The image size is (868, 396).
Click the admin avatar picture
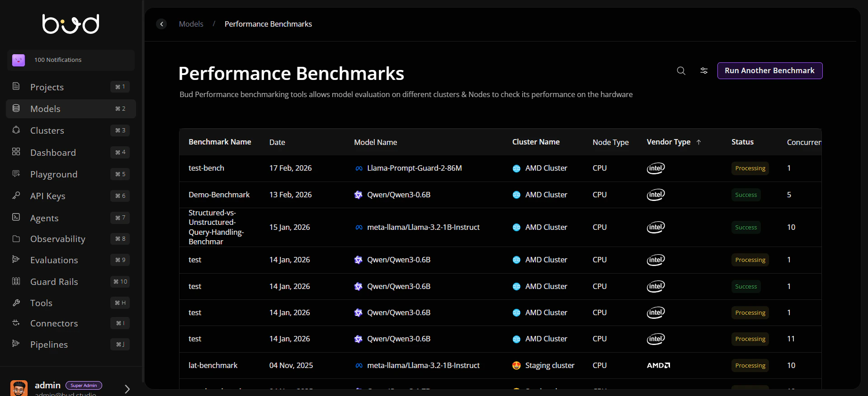(19, 388)
